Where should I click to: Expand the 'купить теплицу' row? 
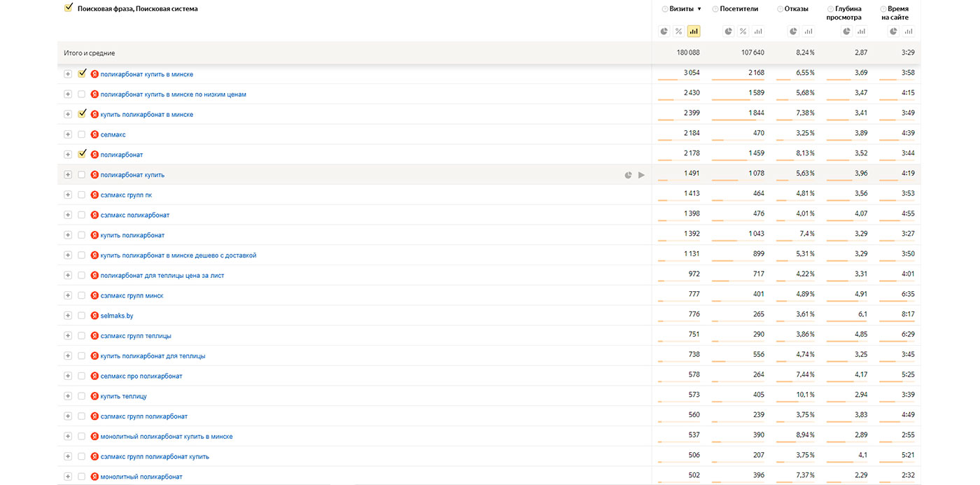pos(68,396)
